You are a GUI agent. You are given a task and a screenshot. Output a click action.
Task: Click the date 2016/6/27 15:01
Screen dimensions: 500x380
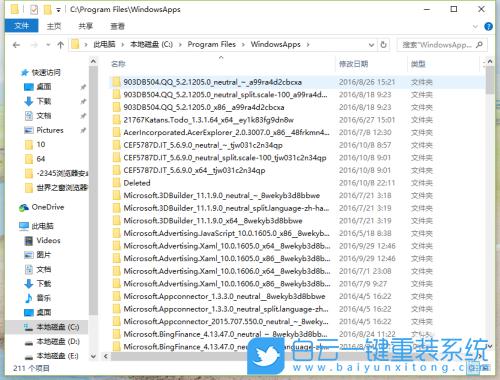click(367, 120)
